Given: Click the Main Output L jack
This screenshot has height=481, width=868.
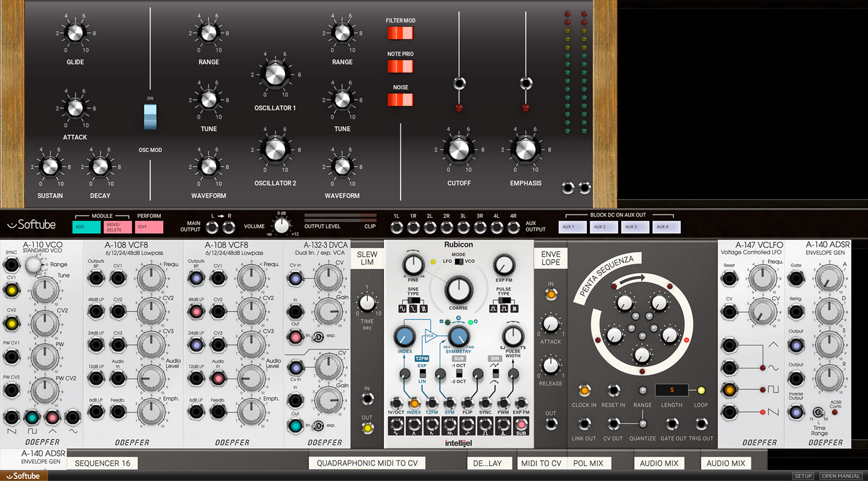Looking at the screenshot, I should pos(212,227).
